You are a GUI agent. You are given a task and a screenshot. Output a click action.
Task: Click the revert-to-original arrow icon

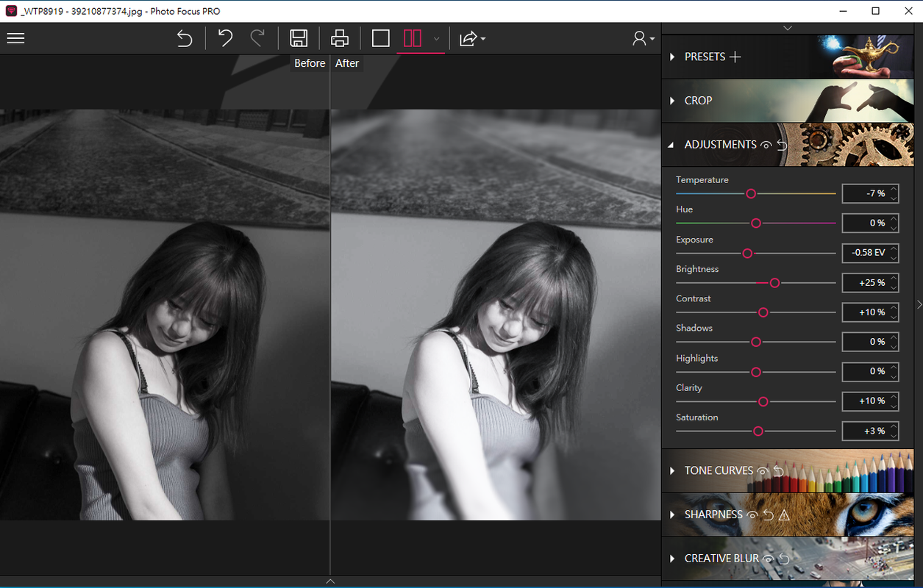pyautogui.click(x=185, y=38)
